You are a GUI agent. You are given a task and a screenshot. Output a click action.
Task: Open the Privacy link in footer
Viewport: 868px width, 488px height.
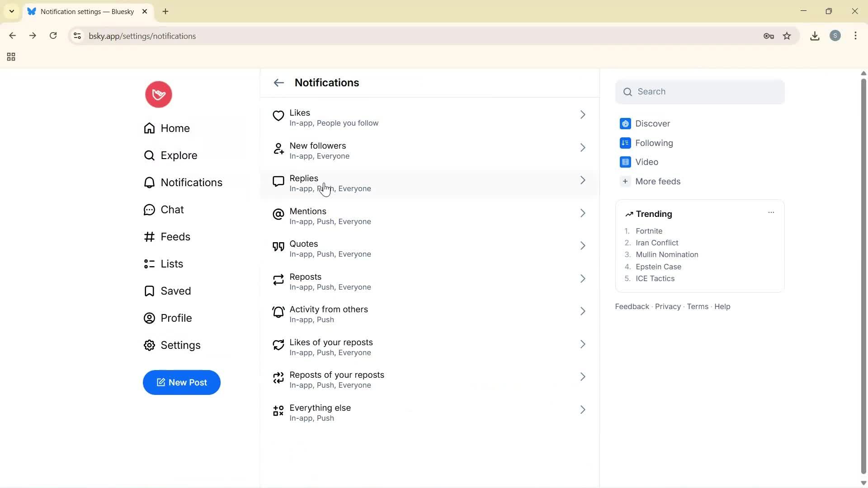point(668,306)
